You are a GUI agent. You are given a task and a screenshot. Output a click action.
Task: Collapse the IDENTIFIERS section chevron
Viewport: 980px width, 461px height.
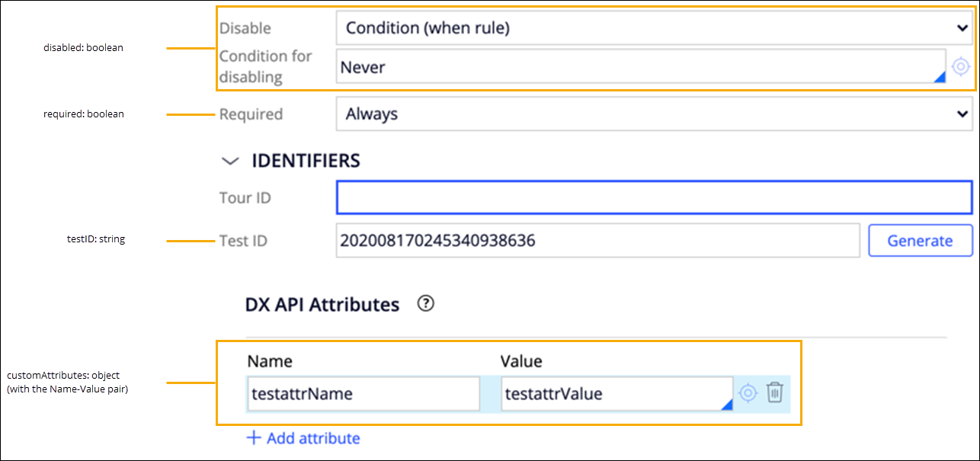(x=229, y=162)
